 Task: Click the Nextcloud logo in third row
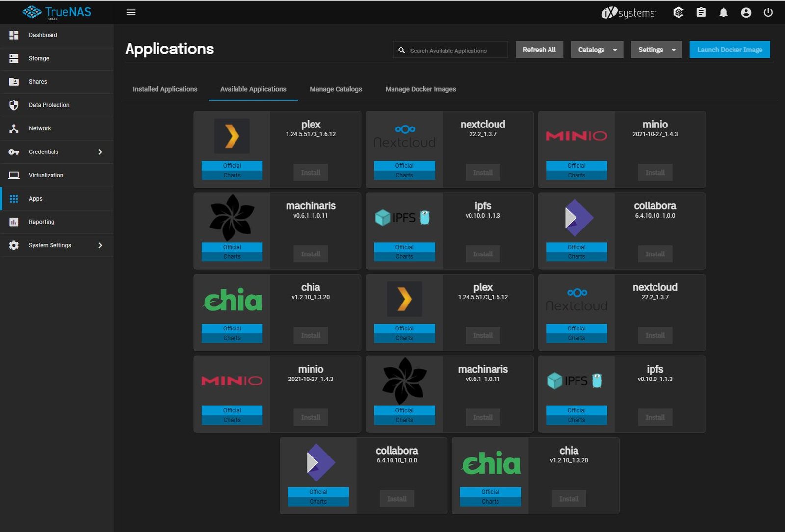pos(576,300)
